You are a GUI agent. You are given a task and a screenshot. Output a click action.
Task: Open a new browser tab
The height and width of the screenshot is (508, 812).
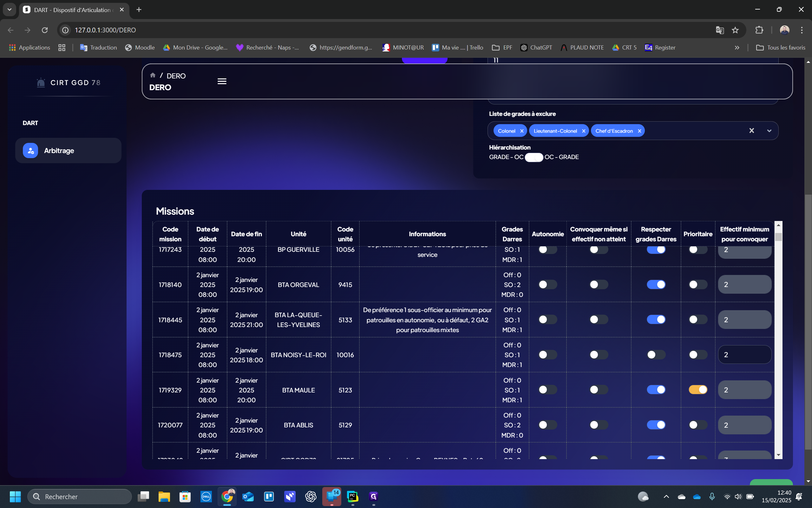139,10
